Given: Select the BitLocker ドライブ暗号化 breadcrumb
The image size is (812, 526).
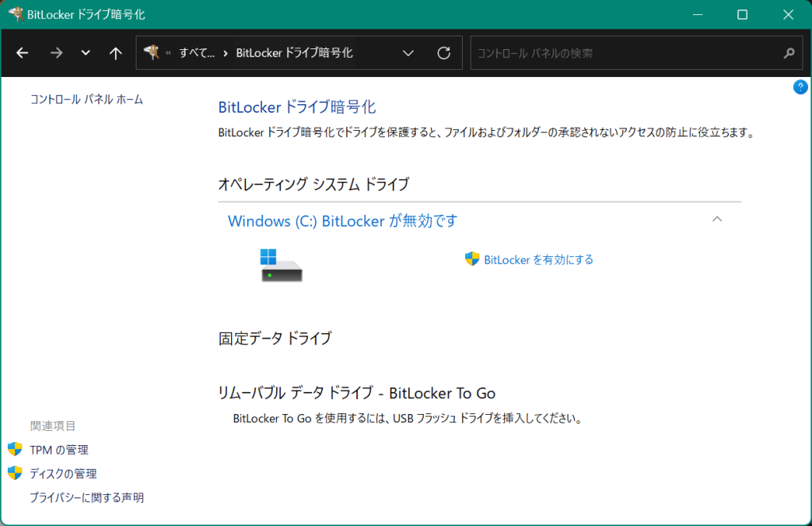Looking at the screenshot, I should tap(294, 53).
